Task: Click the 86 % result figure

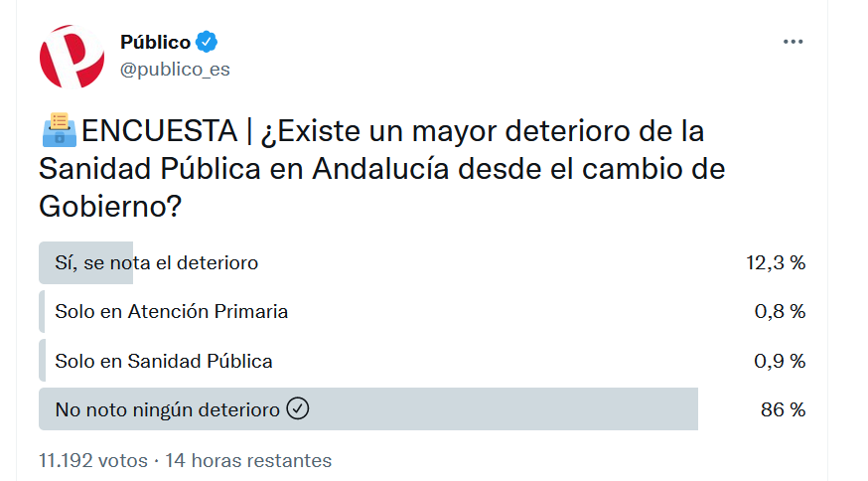Action: pyautogui.click(x=783, y=409)
